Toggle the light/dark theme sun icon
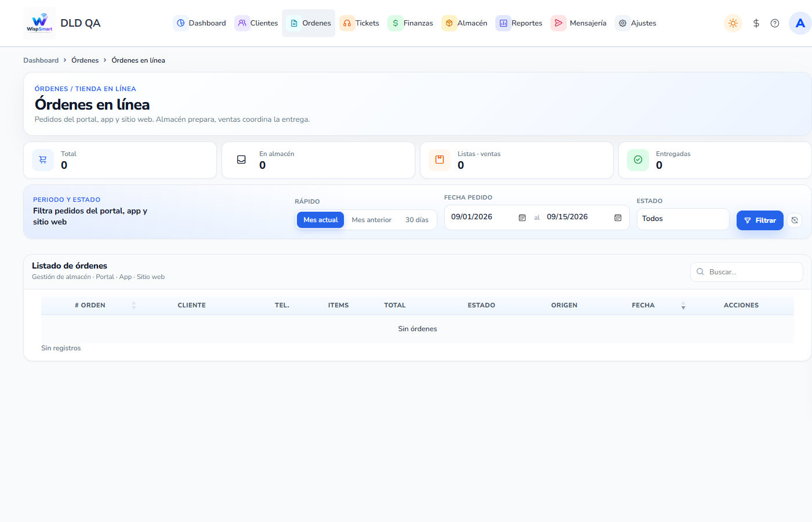 tap(733, 23)
